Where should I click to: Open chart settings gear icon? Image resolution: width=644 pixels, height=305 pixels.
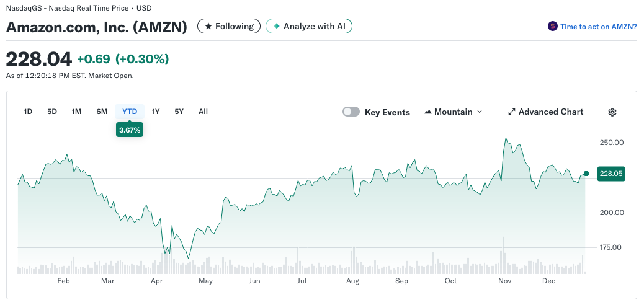tap(612, 112)
